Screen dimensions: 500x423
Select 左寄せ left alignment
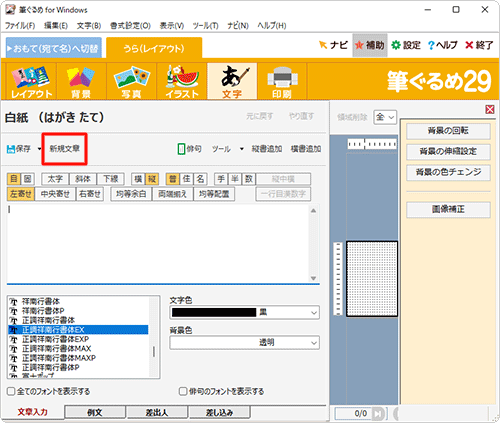(20, 194)
